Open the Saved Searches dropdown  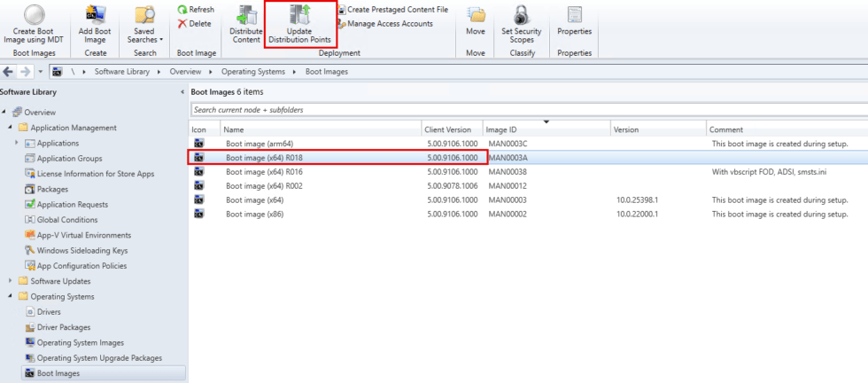[145, 25]
